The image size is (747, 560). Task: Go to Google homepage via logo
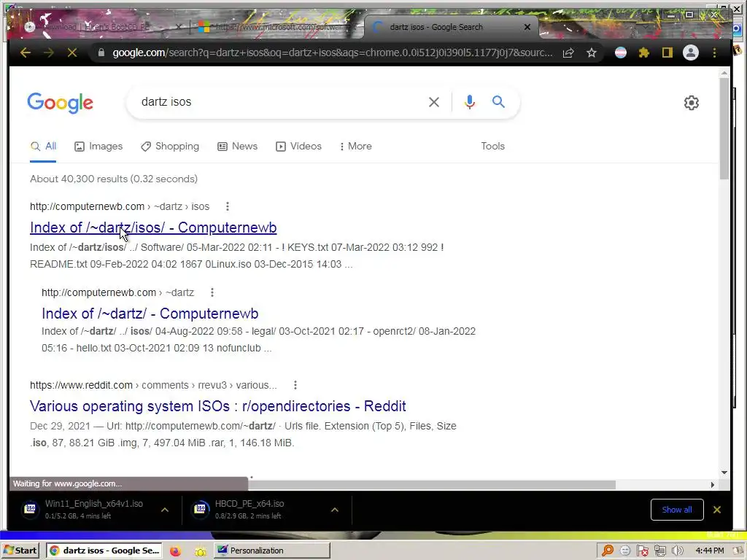(x=60, y=102)
